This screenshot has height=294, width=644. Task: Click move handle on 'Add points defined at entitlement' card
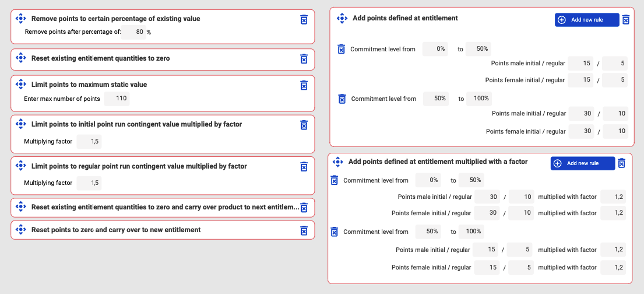342,19
